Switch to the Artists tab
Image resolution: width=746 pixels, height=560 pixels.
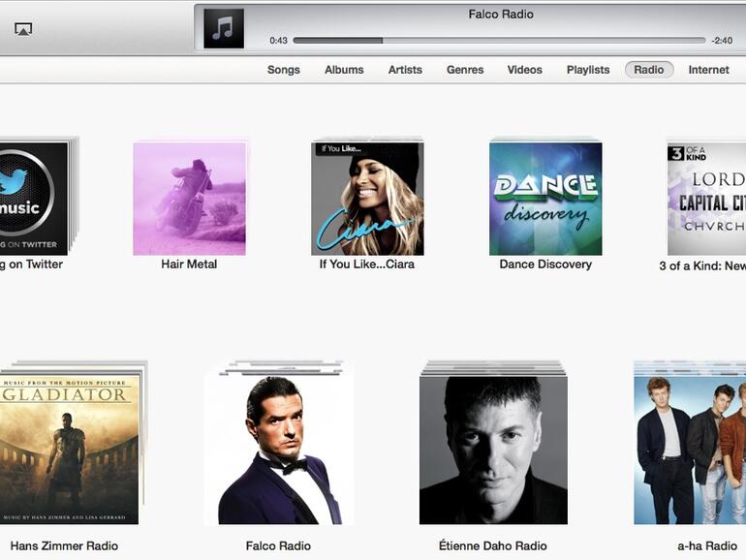(405, 70)
